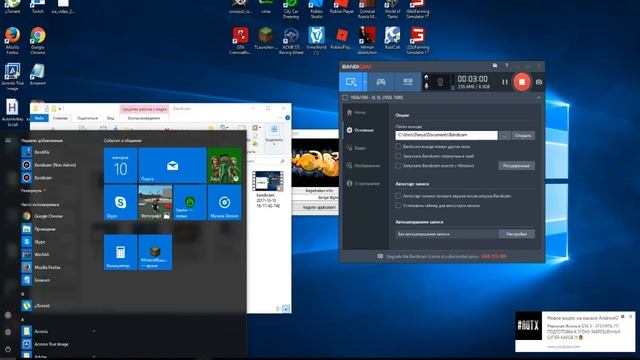Toggle the webcam overlay icon in Bandicam
The width and height of the screenshot is (640, 360).
tap(440, 82)
